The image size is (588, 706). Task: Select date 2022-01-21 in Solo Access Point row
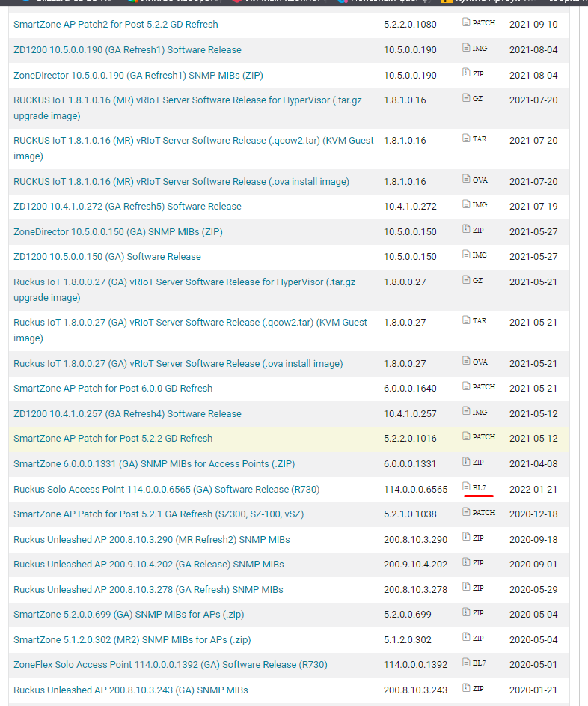pos(533,490)
